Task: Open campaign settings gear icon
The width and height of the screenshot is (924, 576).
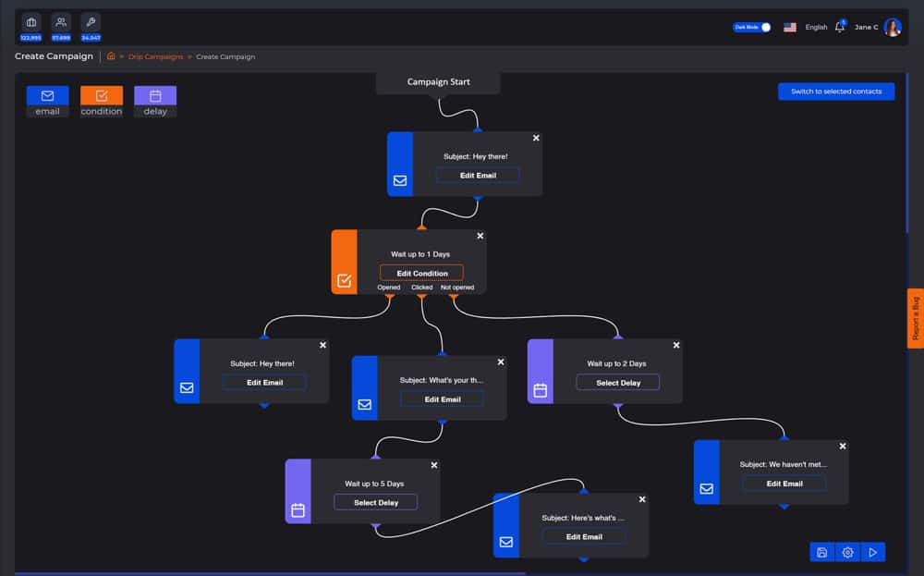Action: (847, 552)
